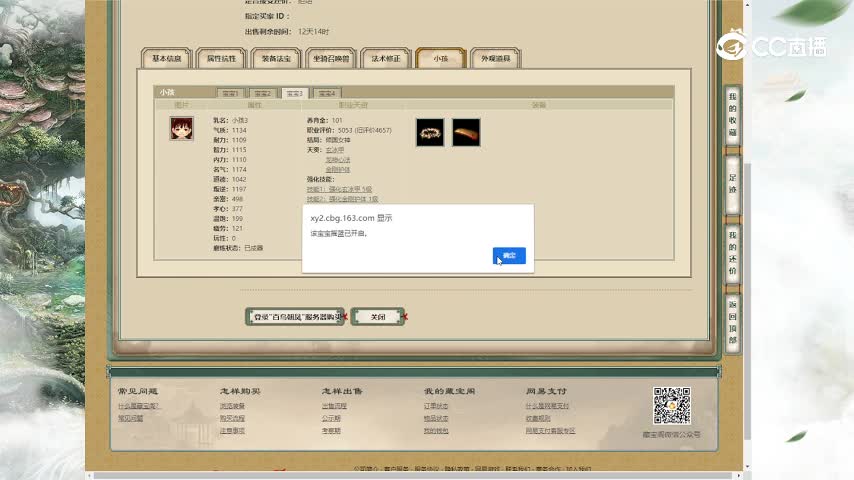Switch to the 属性抗性 tab

click(221, 58)
